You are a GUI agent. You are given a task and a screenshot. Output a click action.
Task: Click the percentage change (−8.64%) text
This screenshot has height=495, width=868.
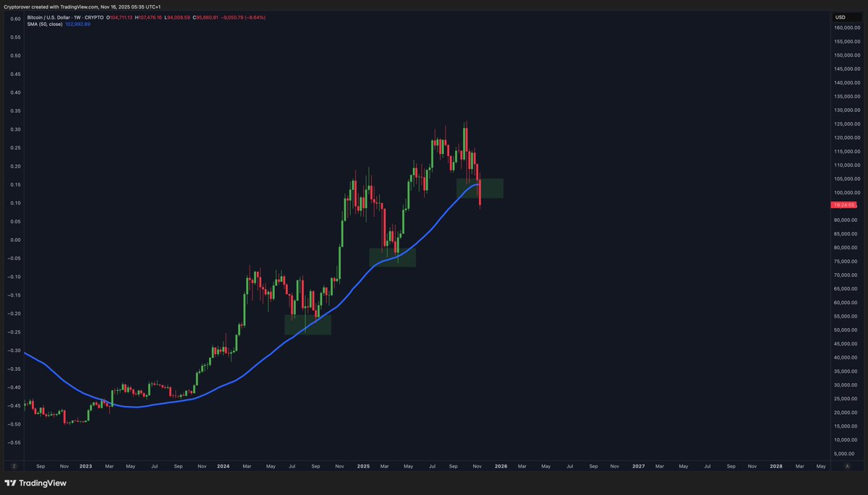[x=255, y=17]
